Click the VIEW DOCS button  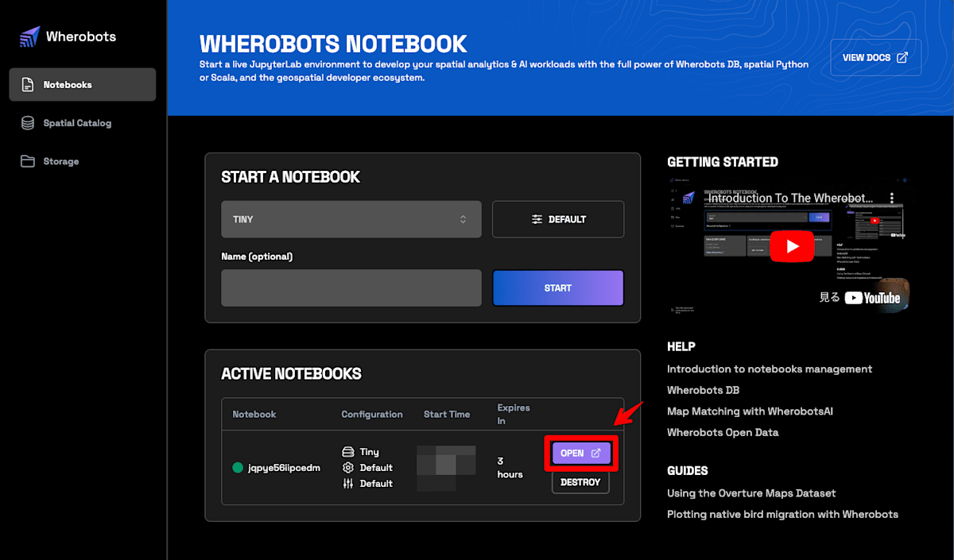[875, 57]
